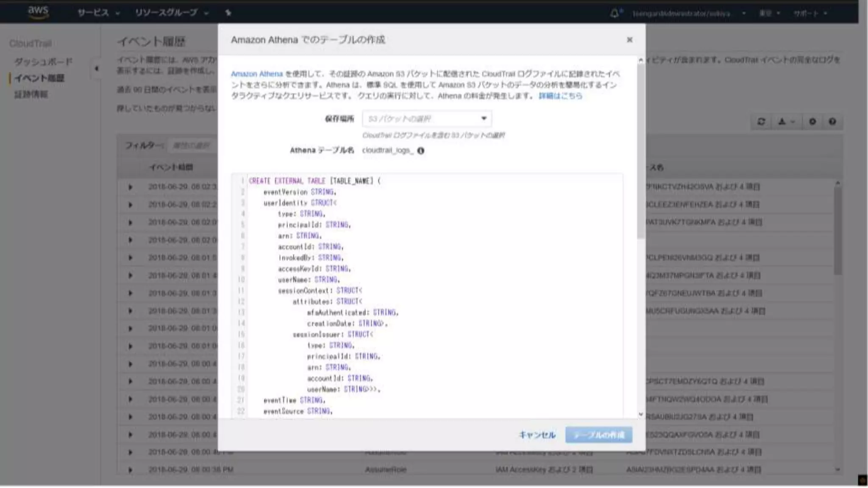The image size is (868, 488).
Task: Expand the first event row arrow
Action: (x=130, y=187)
